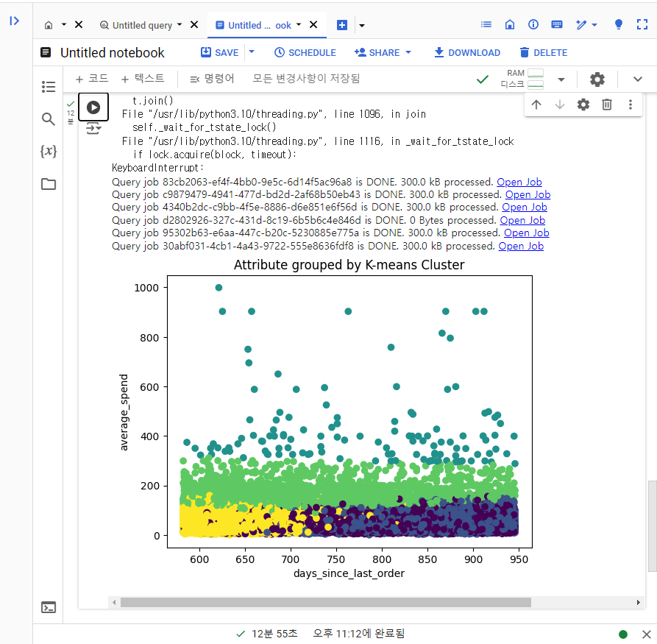This screenshot has width=657, height=644.
Task: Add new tab with plus button
Action: pos(342,25)
